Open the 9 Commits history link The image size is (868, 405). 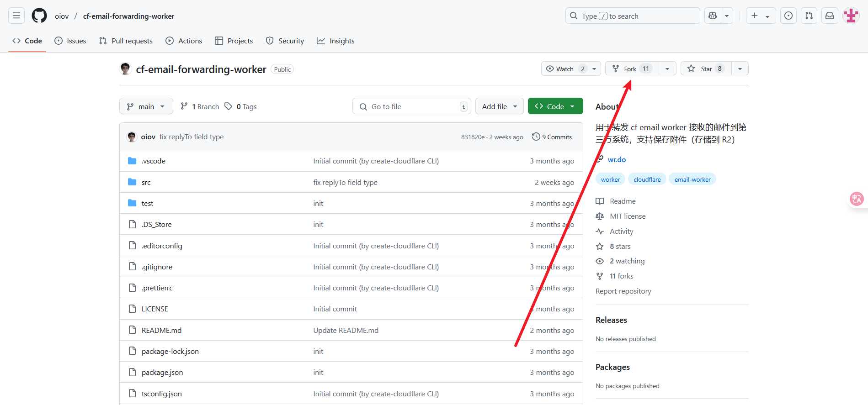pos(552,137)
